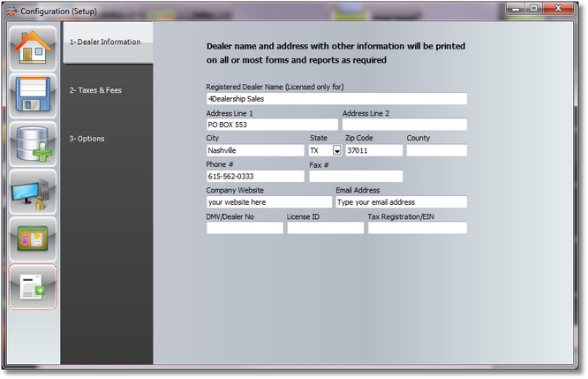Click the Configuration window title bar icon

point(10,11)
